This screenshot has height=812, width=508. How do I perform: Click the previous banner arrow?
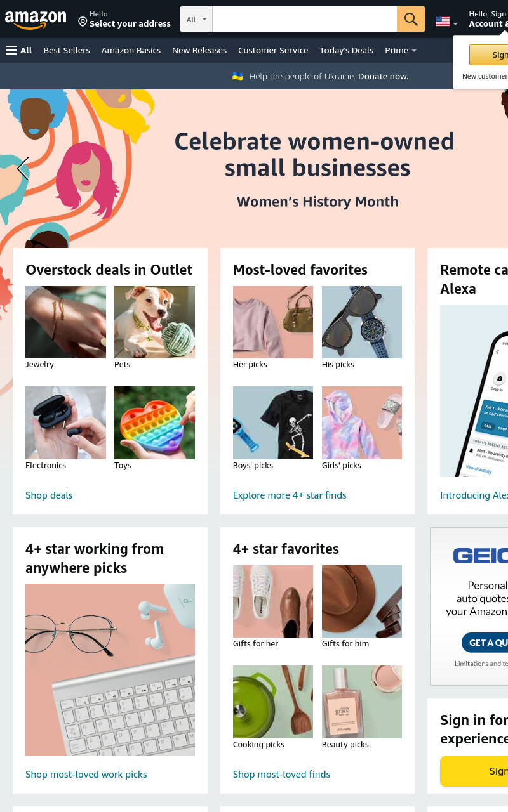[x=23, y=169]
